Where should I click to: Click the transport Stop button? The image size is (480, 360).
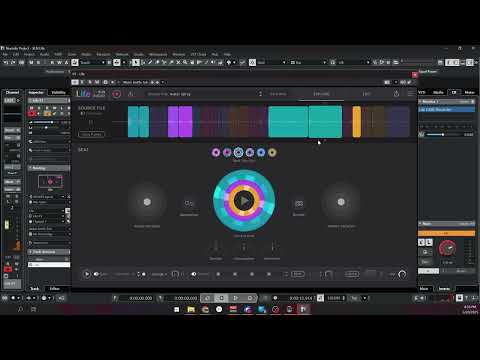(221, 298)
